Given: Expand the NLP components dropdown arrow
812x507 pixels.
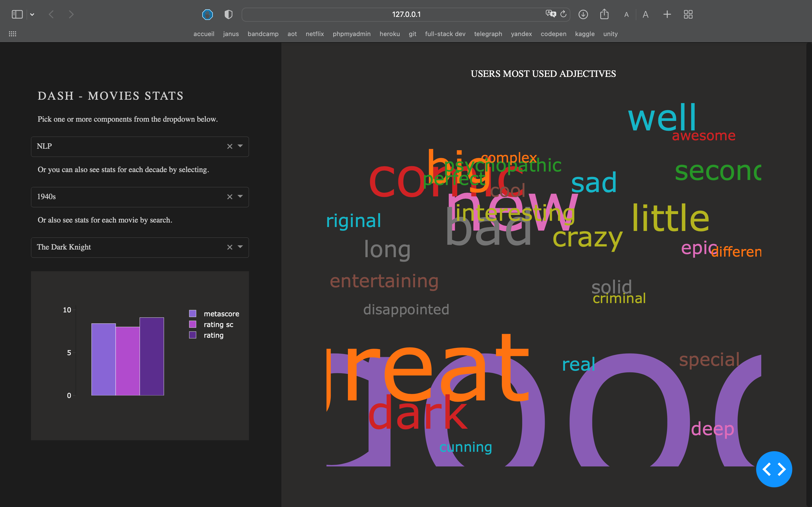Looking at the screenshot, I should [x=240, y=146].
